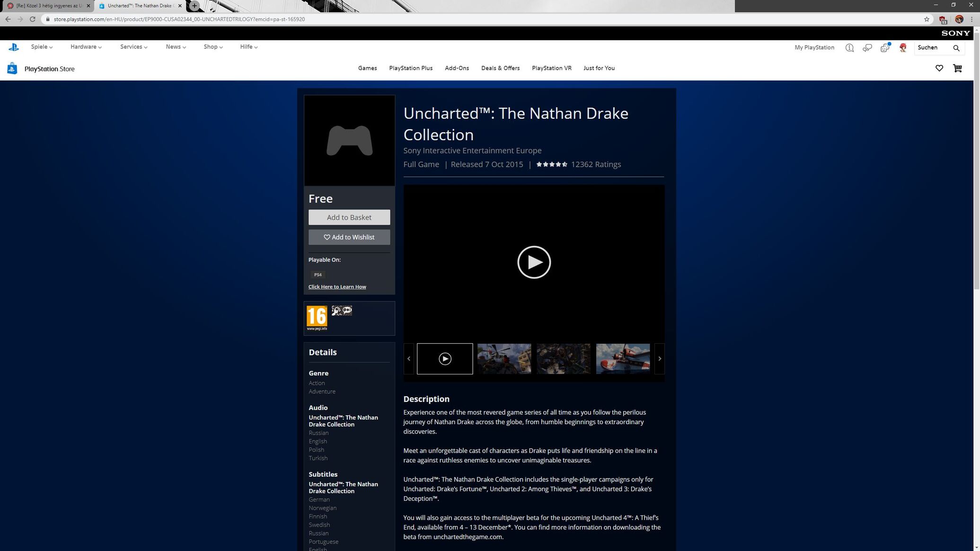Open the browser extension icon with badge
980x551 pixels.
pos(943,19)
